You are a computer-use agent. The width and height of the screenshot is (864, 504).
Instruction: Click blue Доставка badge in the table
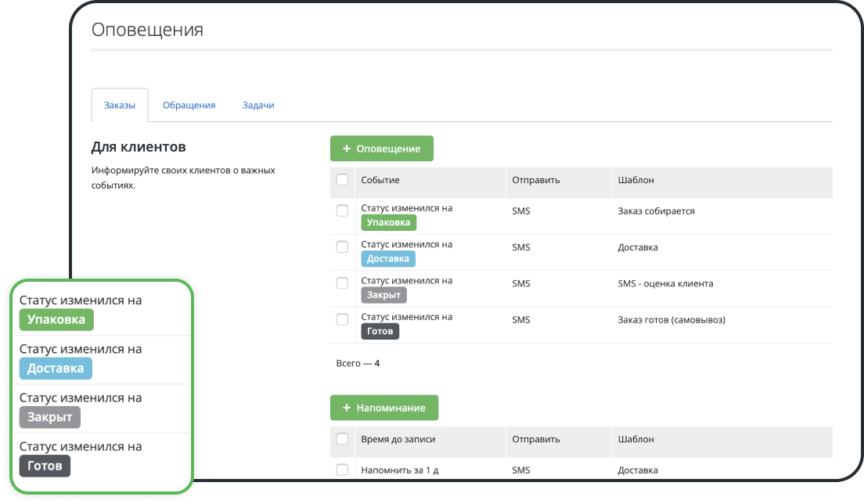coord(388,259)
